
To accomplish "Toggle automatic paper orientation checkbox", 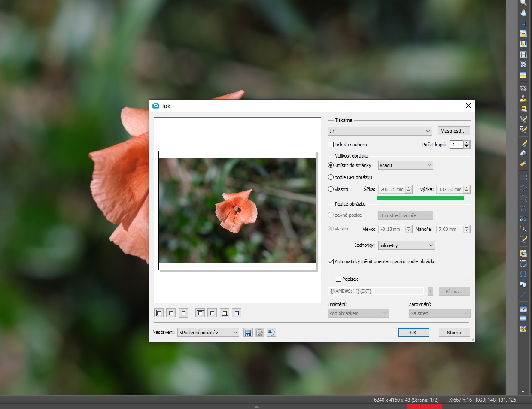I will [x=331, y=261].
